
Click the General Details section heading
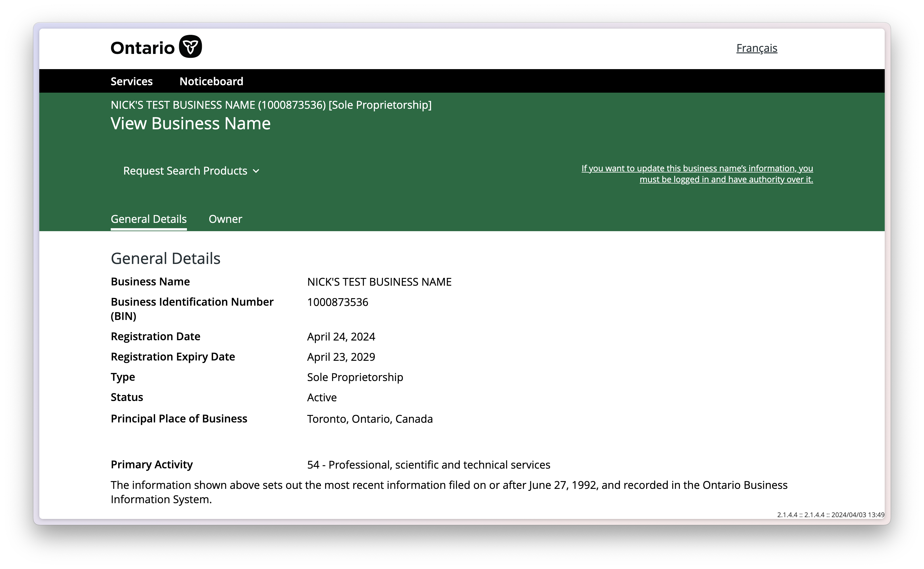tap(166, 259)
